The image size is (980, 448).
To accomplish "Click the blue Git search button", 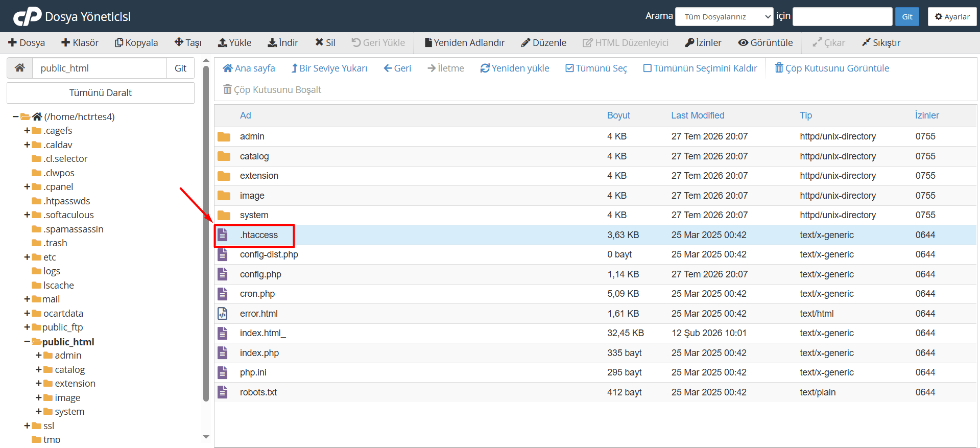I will click(907, 16).
